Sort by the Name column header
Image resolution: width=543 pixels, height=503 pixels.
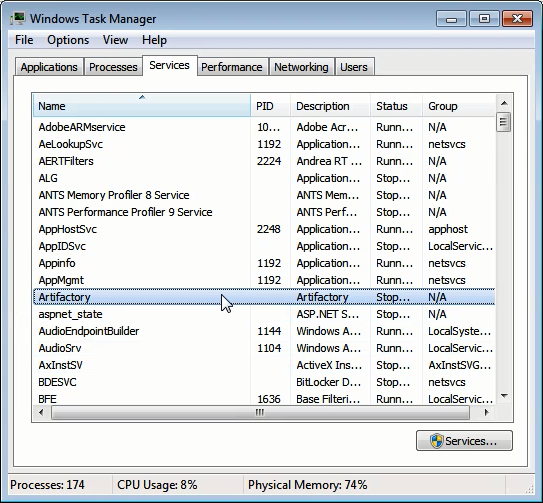tap(142, 106)
